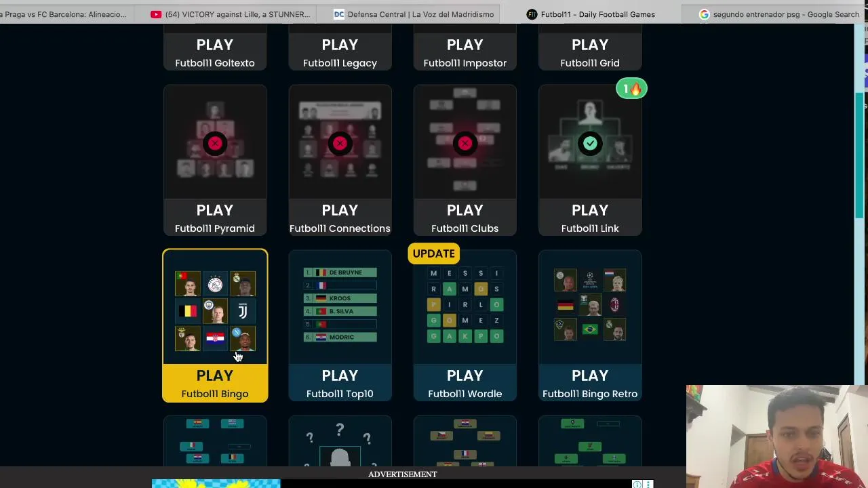Click the Germany flag in Bingo Retro preview
The height and width of the screenshot is (488, 868).
point(565,306)
